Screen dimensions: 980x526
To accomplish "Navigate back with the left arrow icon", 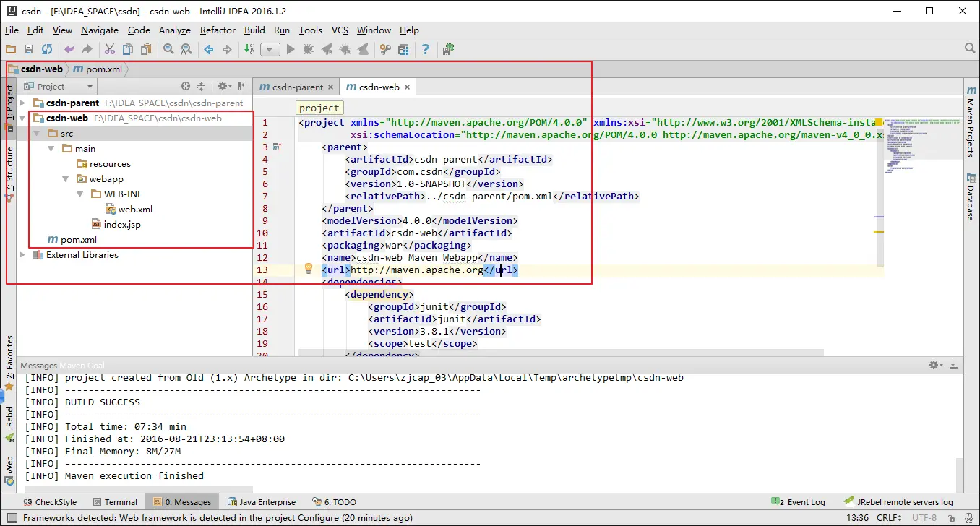I will coord(209,49).
